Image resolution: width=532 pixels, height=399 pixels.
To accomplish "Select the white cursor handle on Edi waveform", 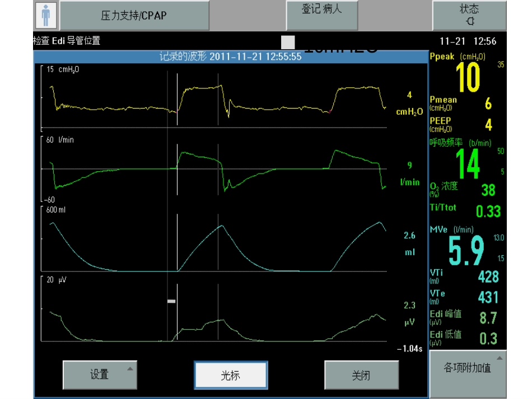I will (x=171, y=301).
